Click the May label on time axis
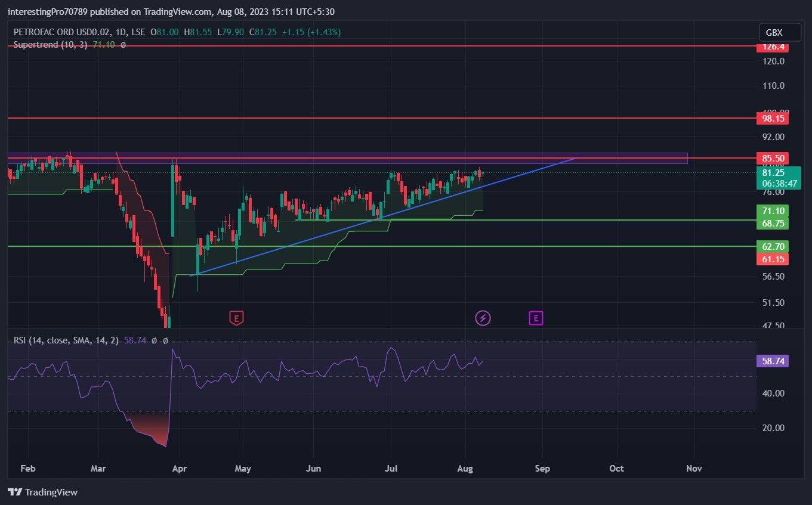Screen dimensions: 812x505 (243, 469)
